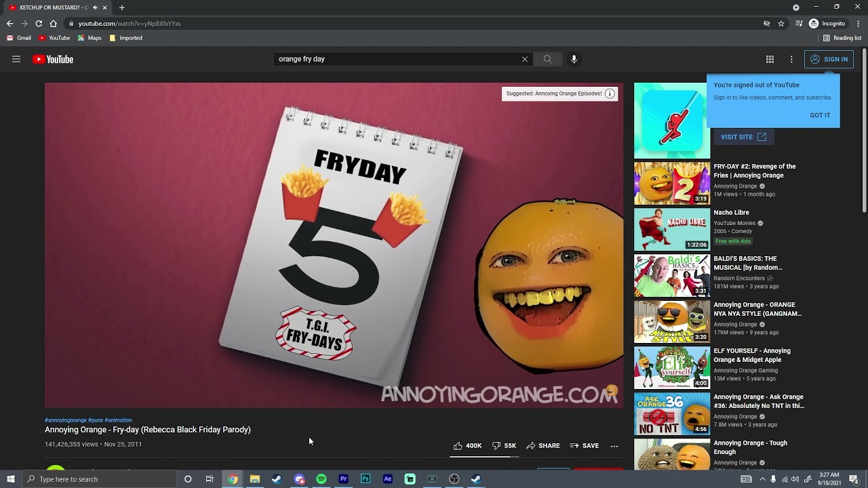
Task: Go back in the browser
Action: tap(10, 23)
